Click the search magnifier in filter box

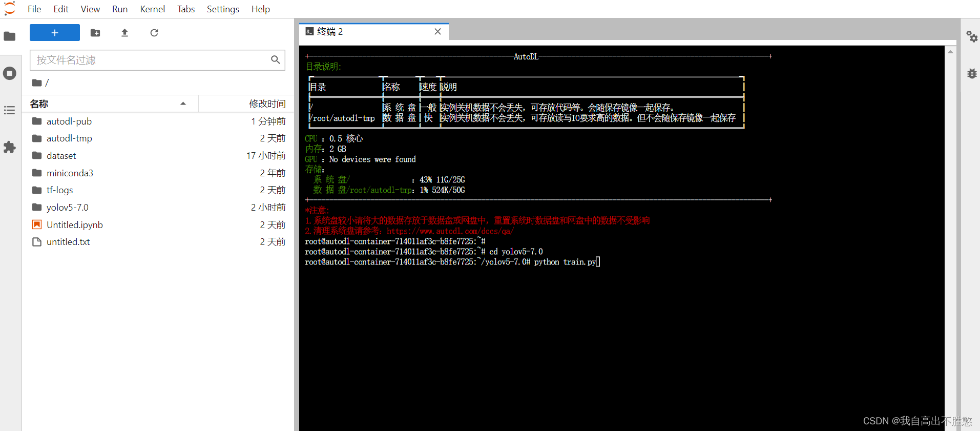276,60
